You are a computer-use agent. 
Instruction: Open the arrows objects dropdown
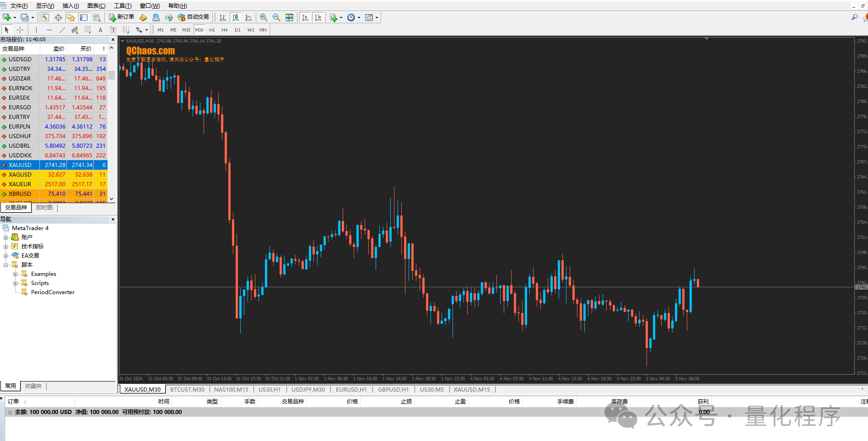click(x=146, y=30)
